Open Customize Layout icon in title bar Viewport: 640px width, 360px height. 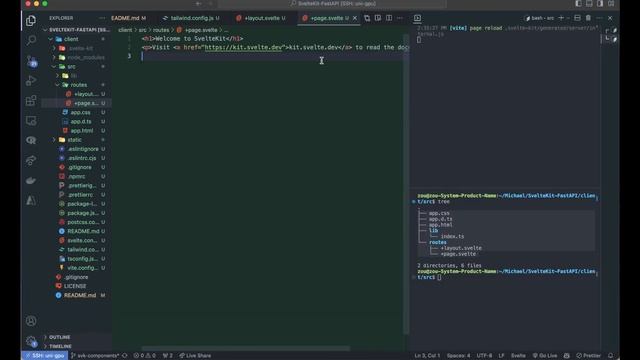point(611,4)
